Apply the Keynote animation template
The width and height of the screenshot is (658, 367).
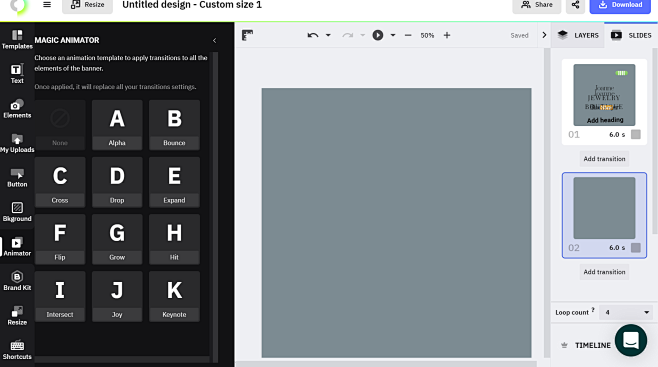pyautogui.click(x=174, y=296)
